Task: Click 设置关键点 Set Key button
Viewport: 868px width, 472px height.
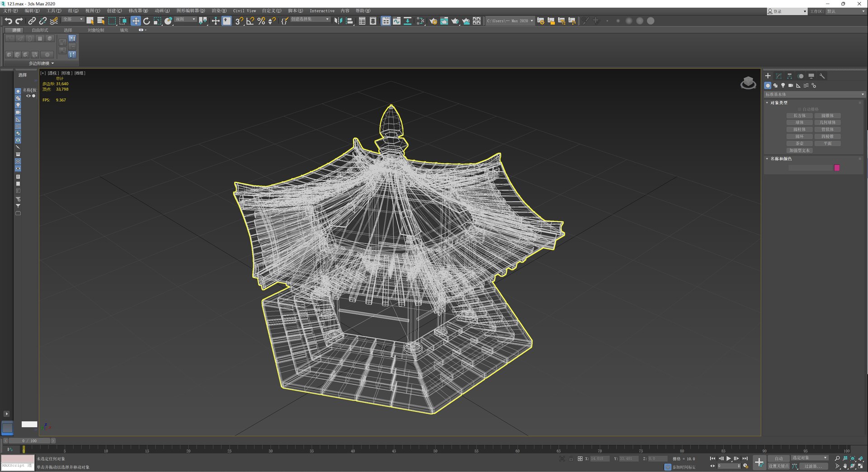Action: pos(778,466)
